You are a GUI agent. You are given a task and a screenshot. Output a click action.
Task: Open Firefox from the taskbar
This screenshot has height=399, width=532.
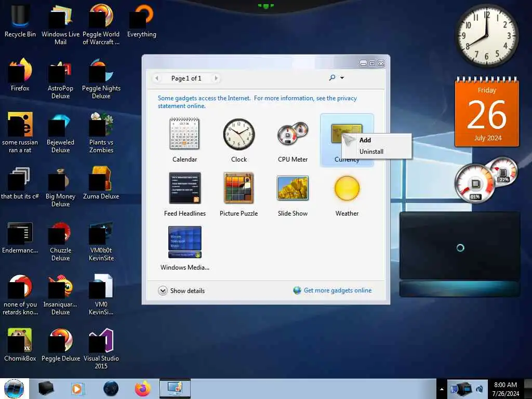click(143, 389)
